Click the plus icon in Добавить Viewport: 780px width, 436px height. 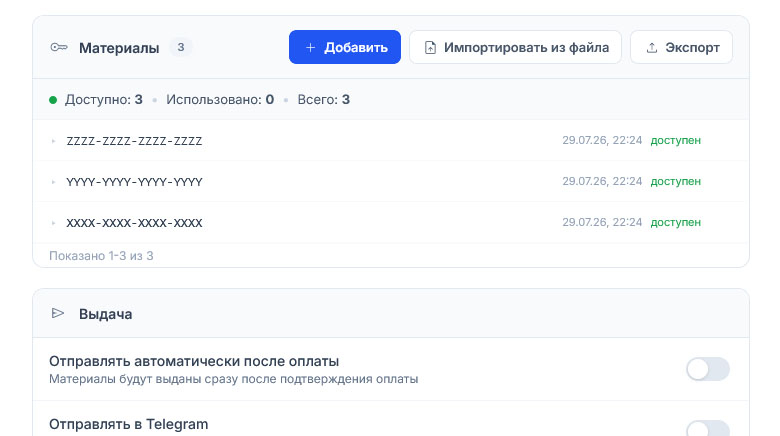[310, 48]
